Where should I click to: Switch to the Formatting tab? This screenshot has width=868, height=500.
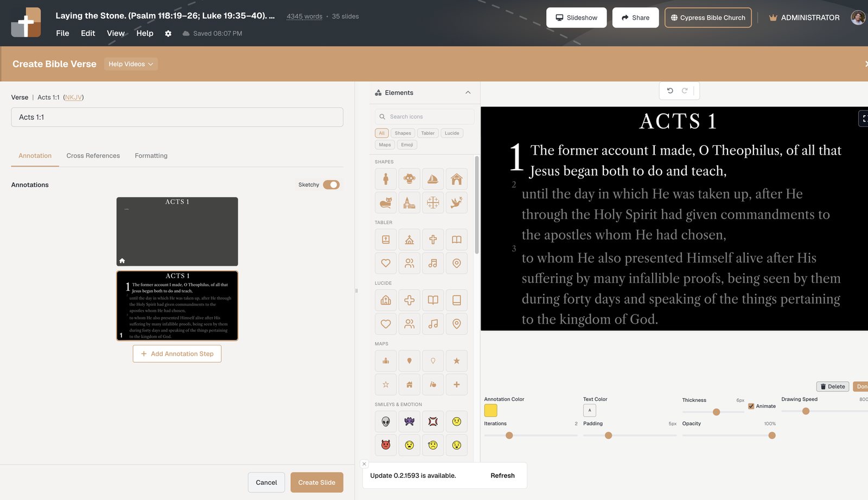click(151, 156)
